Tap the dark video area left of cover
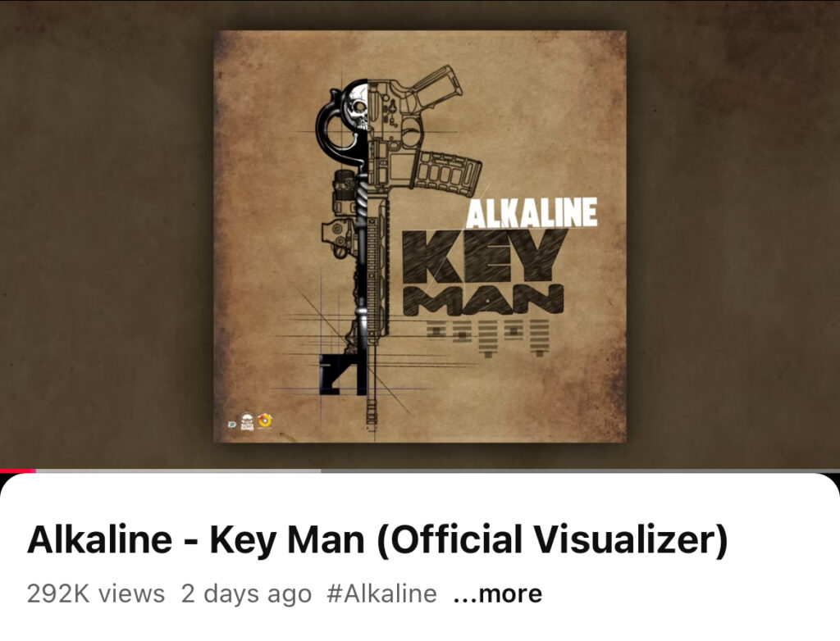 107,235
